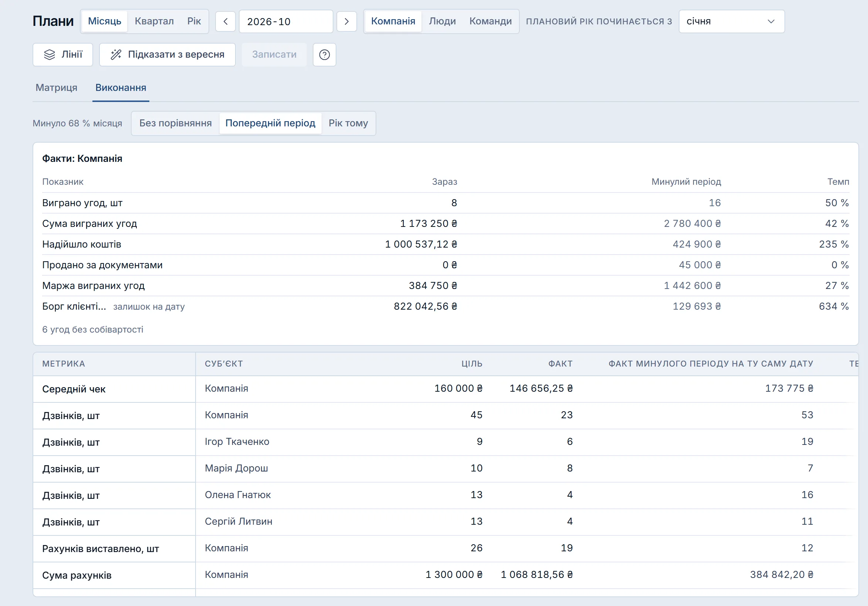Click the 'Сума виграних угод' row label

pyautogui.click(x=89, y=224)
